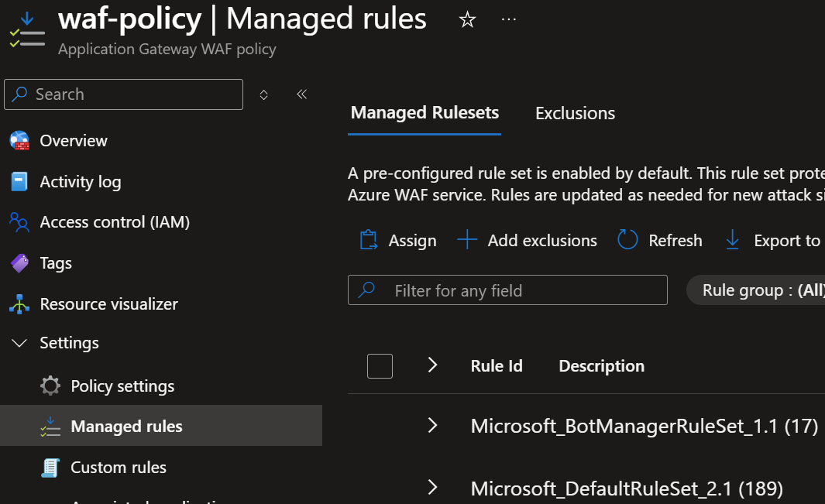Click the plus icon for Add exclusions
Image resolution: width=825 pixels, height=504 pixels.
click(x=467, y=239)
